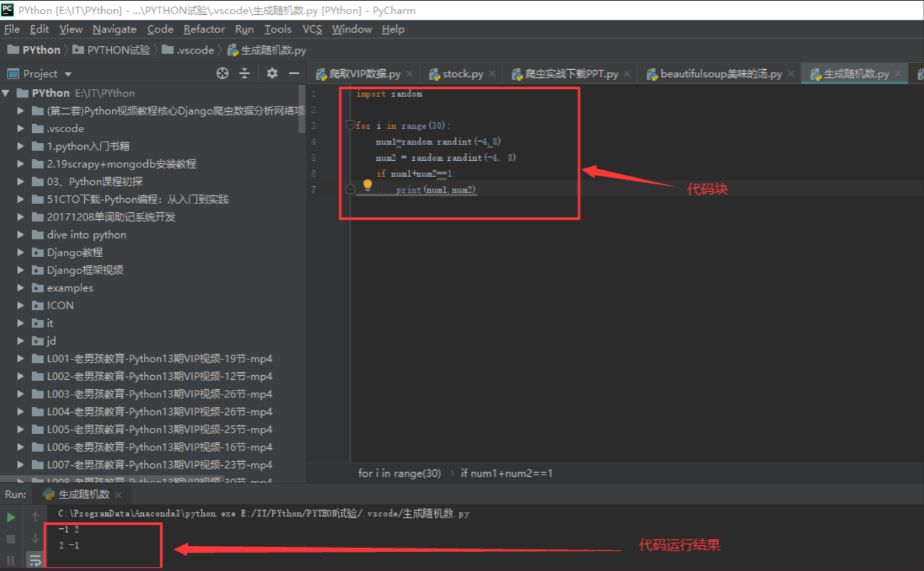Click the green Rerun button in Run panel
This screenshot has height=571, width=924.
pos(11,517)
